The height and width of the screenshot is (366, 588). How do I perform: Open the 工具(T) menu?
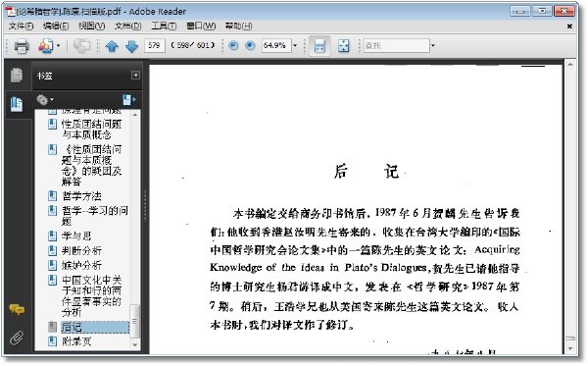164,26
